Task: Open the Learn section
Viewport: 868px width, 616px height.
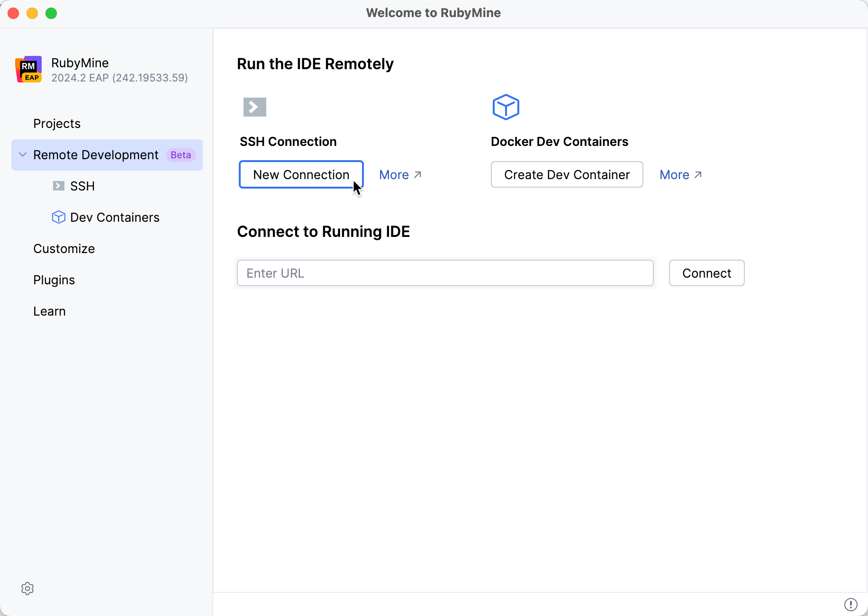Action: tap(49, 311)
